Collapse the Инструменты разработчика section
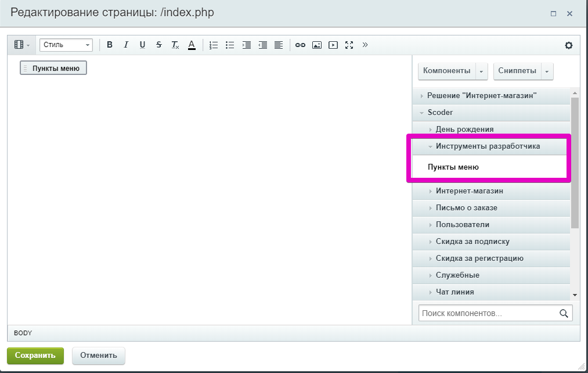 [488, 146]
